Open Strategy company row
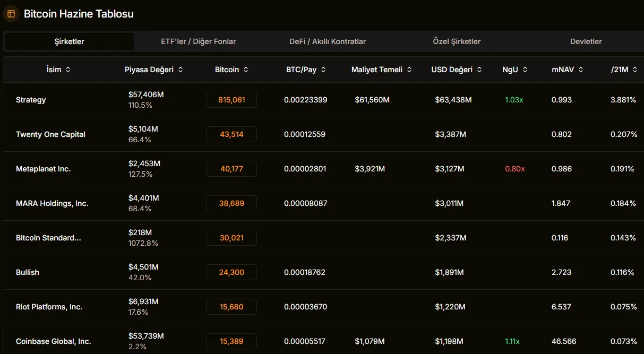Screen dimensions: 644x354 click(x=31, y=100)
